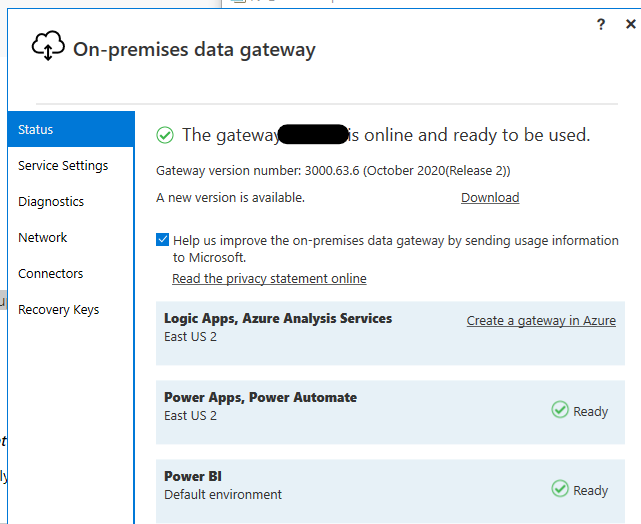641x524 pixels.
Task: Click Create a gateway in Azure link
Action: pos(541,320)
